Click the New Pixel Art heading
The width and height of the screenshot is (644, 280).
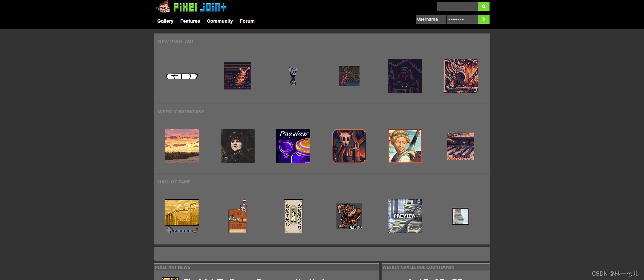176,42
